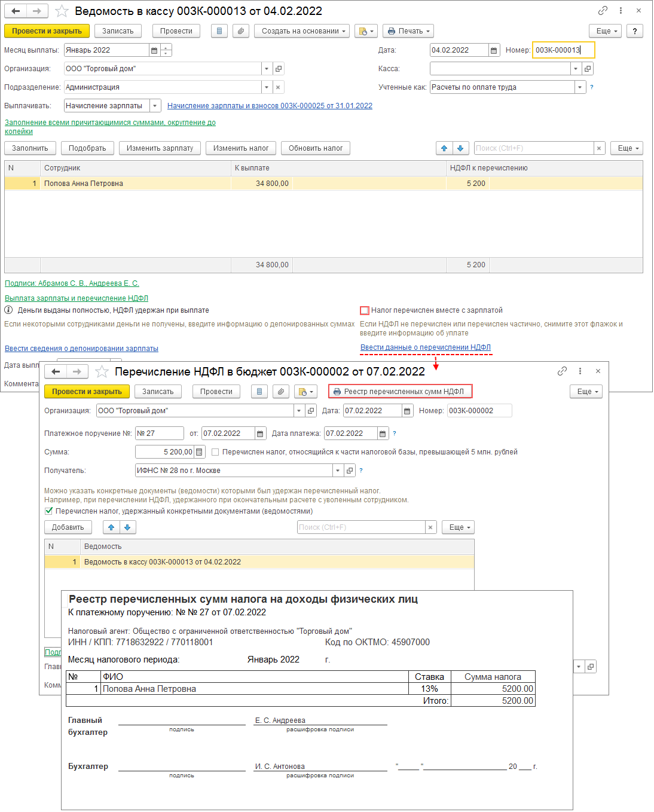This screenshot has width=654, height=812.
Task: Move row down in Ведомость employee table
Action: pyautogui.click(x=460, y=148)
